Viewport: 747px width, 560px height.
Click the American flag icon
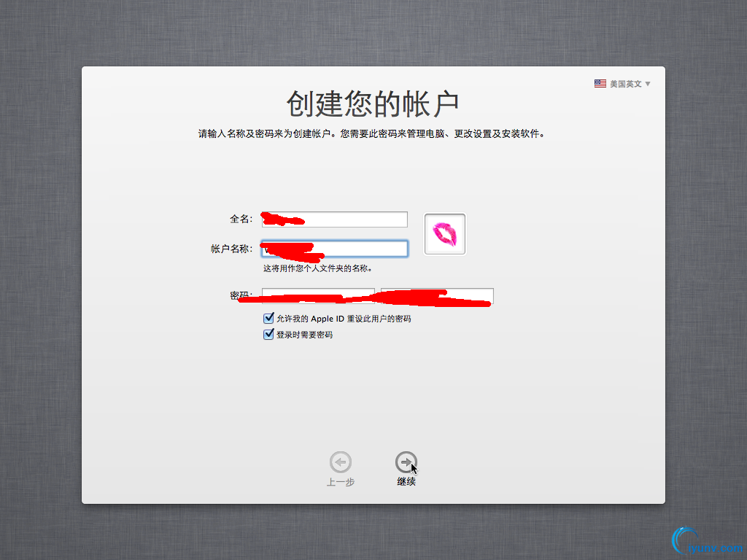[x=599, y=83]
